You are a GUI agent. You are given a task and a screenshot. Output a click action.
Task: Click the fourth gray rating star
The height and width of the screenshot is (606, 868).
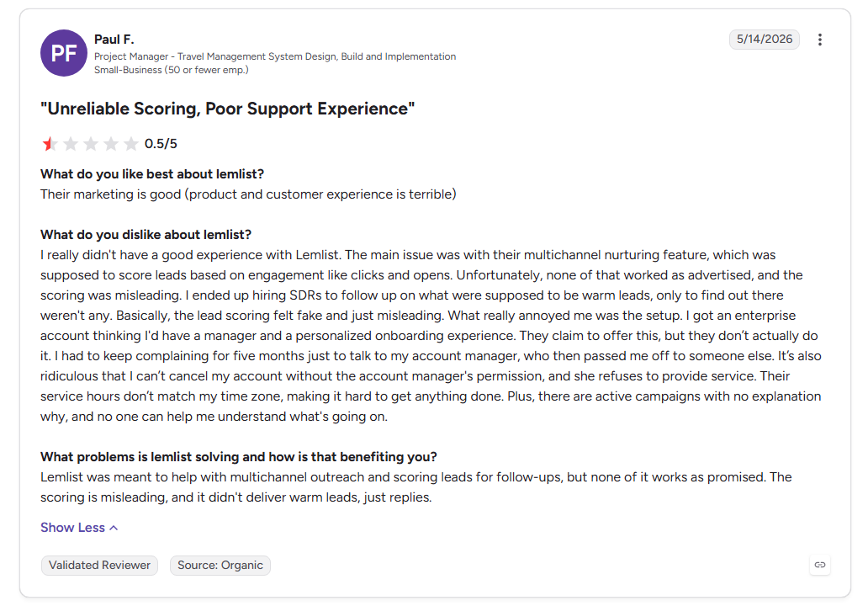point(111,144)
